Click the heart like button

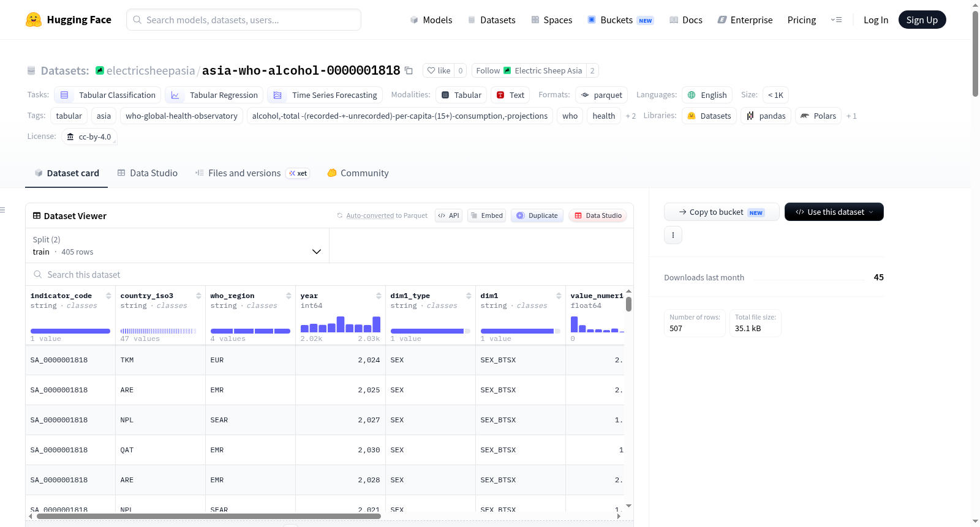click(439, 70)
